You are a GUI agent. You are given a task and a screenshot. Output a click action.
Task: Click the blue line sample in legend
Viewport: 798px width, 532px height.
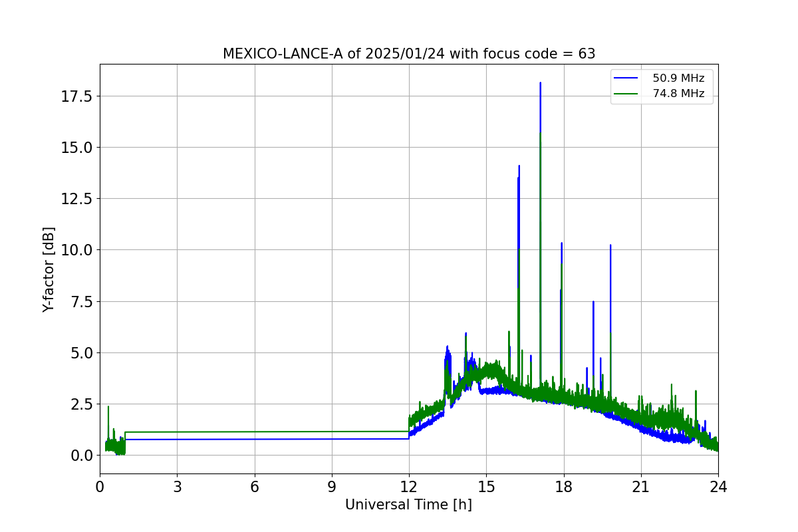click(x=626, y=78)
